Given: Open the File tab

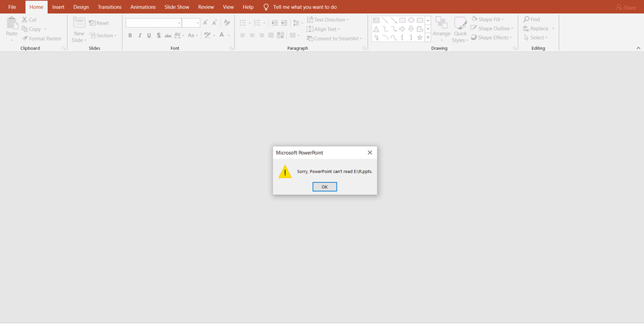Looking at the screenshot, I should pos(12,7).
